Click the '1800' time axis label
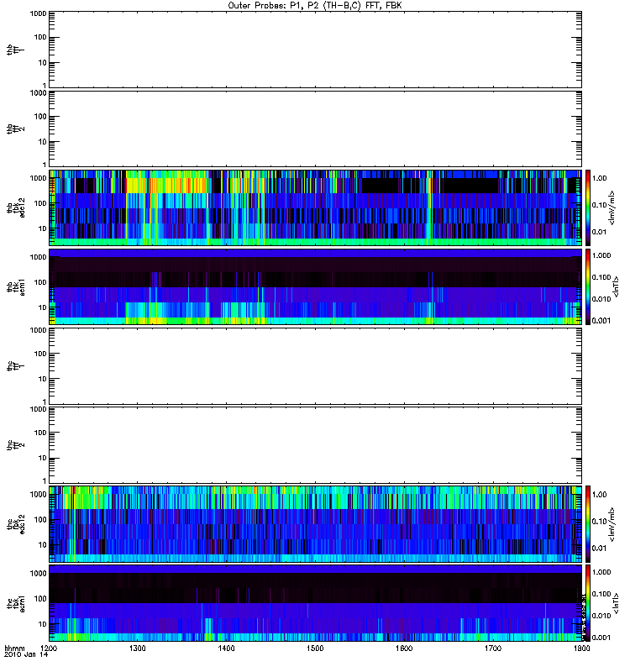This screenshot has height=672, width=630. tap(581, 648)
